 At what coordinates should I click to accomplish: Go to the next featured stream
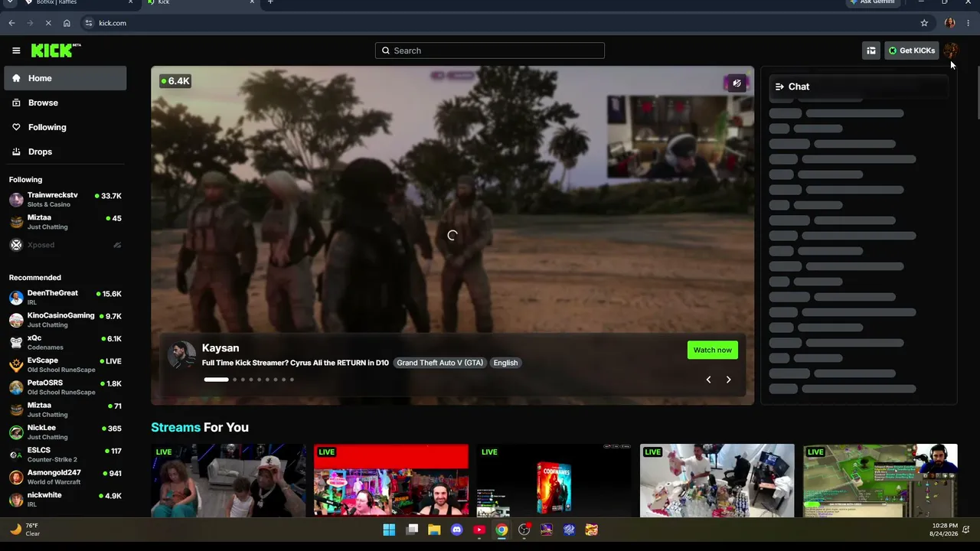pos(728,380)
